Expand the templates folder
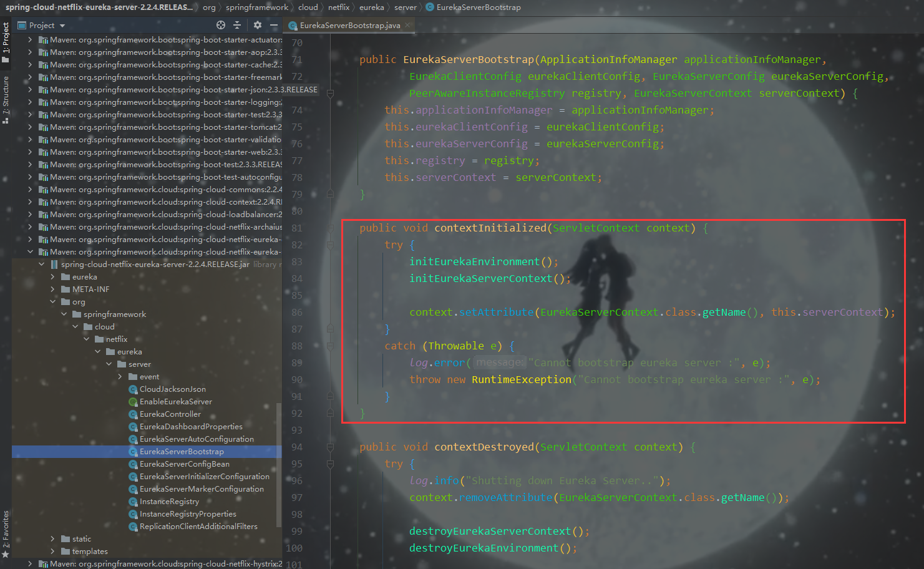The width and height of the screenshot is (924, 569). click(52, 552)
